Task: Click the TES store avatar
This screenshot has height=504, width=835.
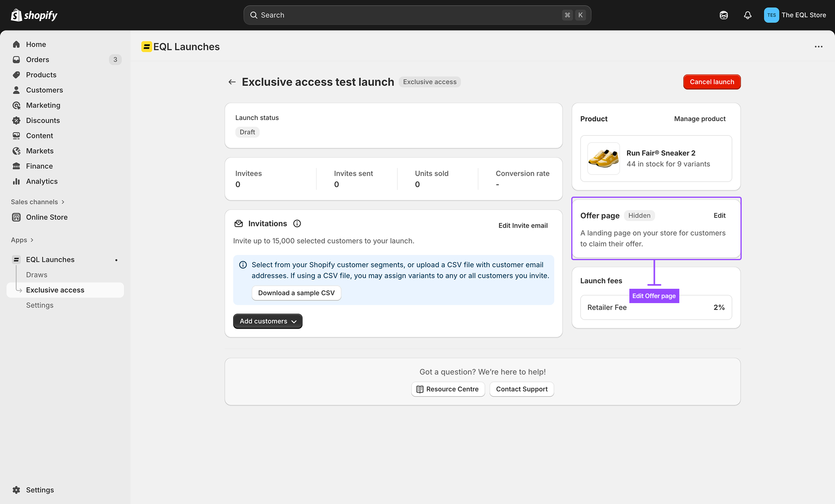Action: click(771, 15)
